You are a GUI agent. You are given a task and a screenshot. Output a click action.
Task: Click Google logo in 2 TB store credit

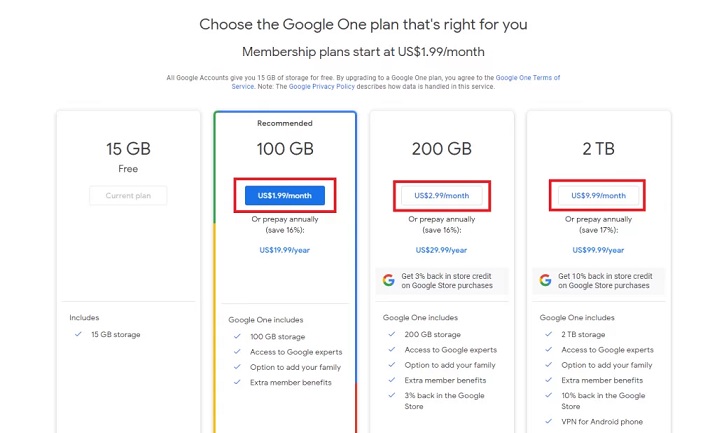(x=545, y=280)
